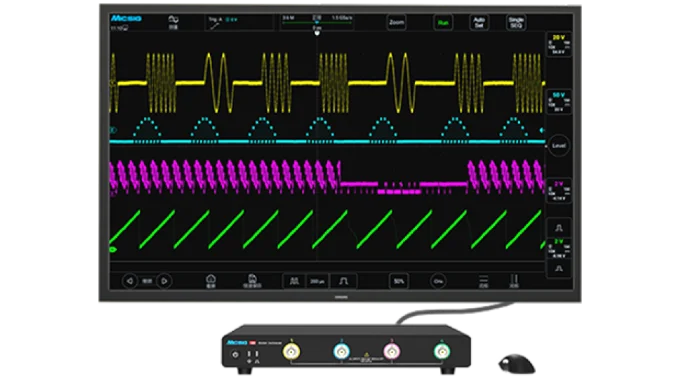Open cyan channel 2 50 V settings
The width and height of the screenshot is (680, 380).
[558, 102]
